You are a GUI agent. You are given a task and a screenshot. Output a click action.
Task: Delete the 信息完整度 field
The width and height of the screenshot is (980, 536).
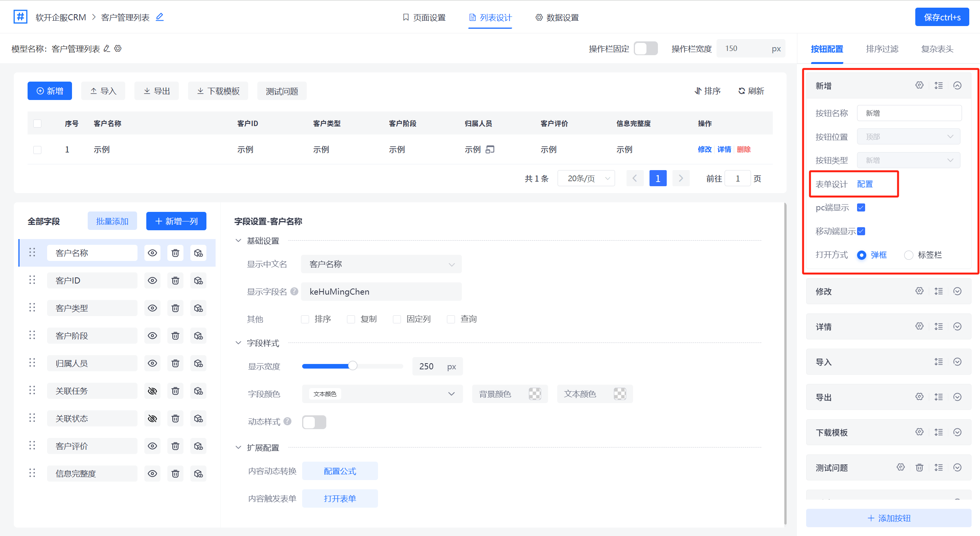tap(175, 474)
